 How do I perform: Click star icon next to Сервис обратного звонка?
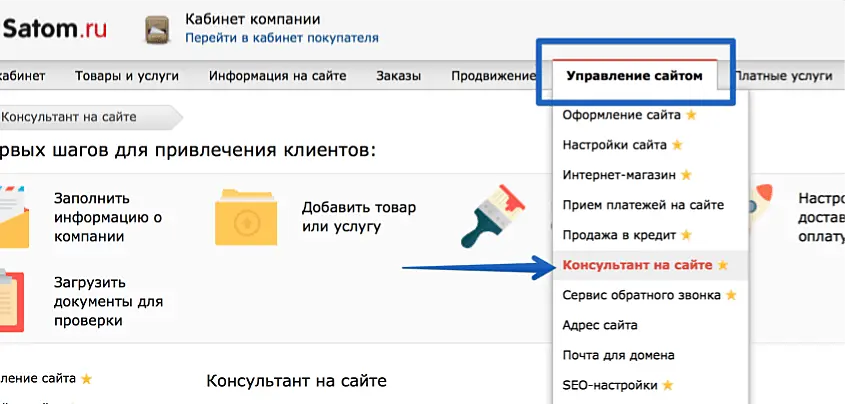731,295
